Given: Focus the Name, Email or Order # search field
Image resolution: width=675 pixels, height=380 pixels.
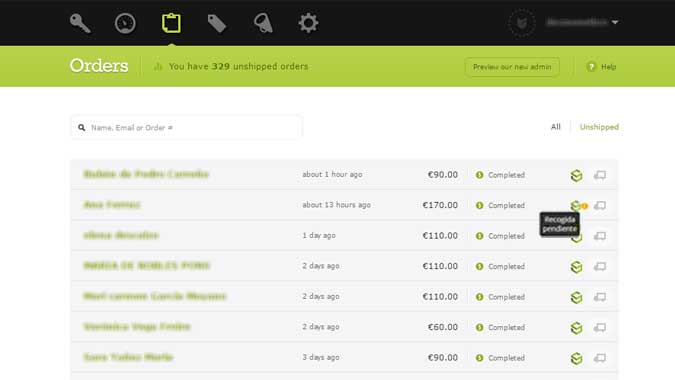Looking at the screenshot, I should click(x=186, y=127).
